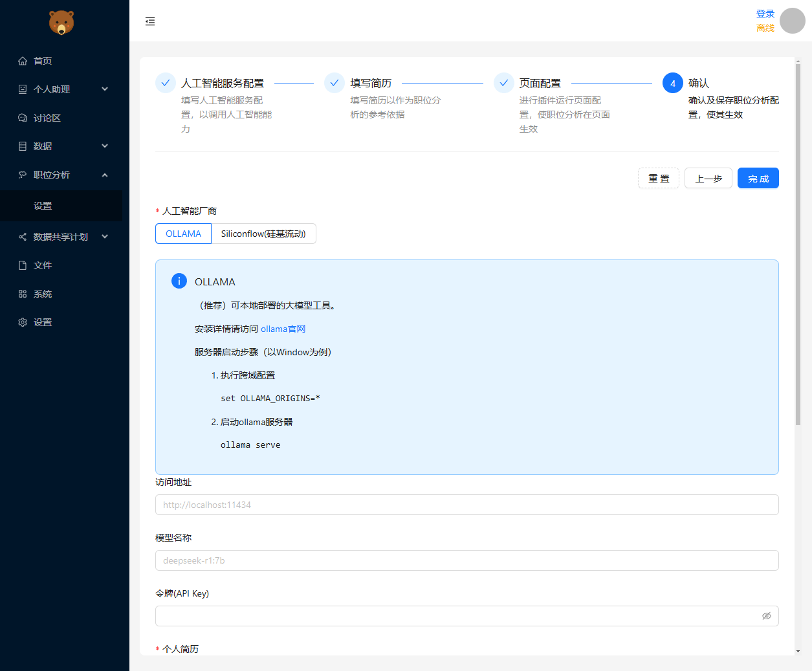The width and height of the screenshot is (812, 671).
Task: Click the 上一步 previous step button
Action: 708,178
